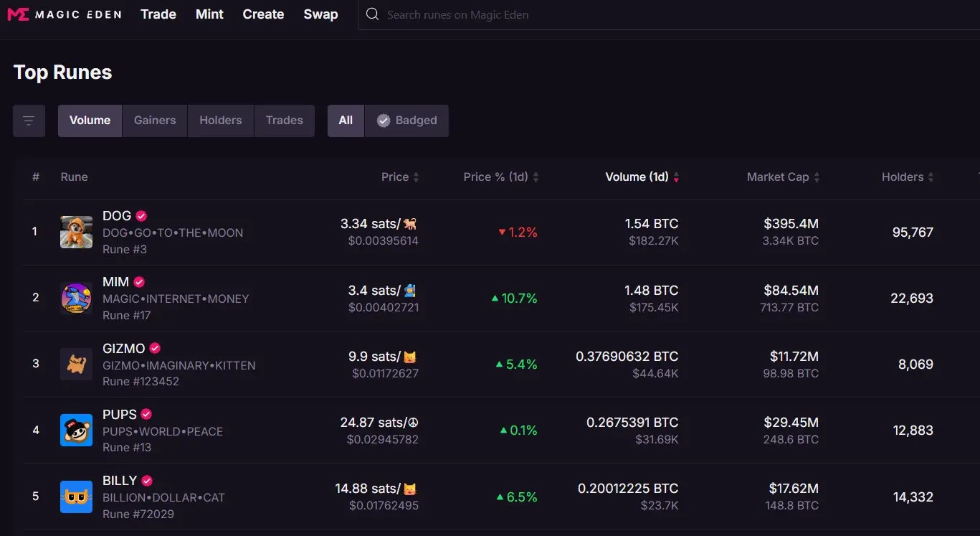Click verified badge next to PUPS
The width and height of the screenshot is (980, 536).
[x=146, y=414]
